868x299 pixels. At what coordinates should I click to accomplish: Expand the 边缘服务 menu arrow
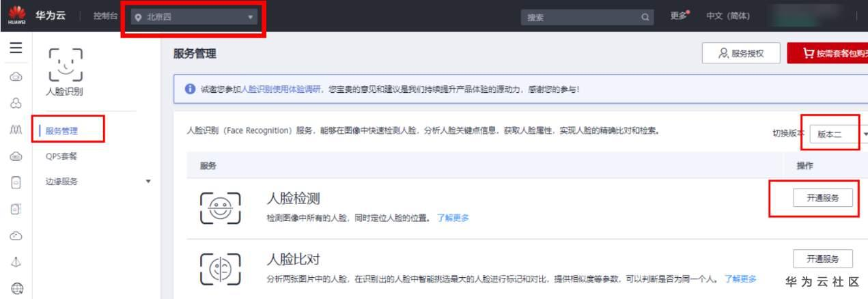point(148,182)
